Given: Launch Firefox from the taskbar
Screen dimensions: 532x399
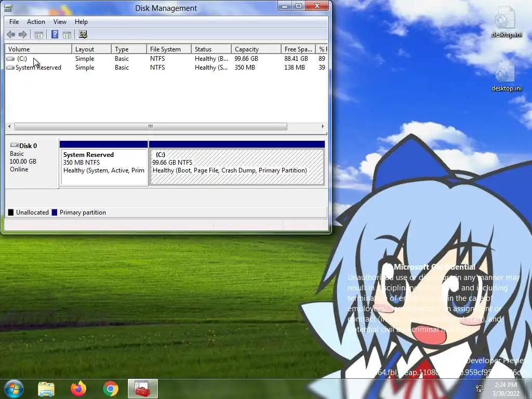Looking at the screenshot, I should coord(78,389).
